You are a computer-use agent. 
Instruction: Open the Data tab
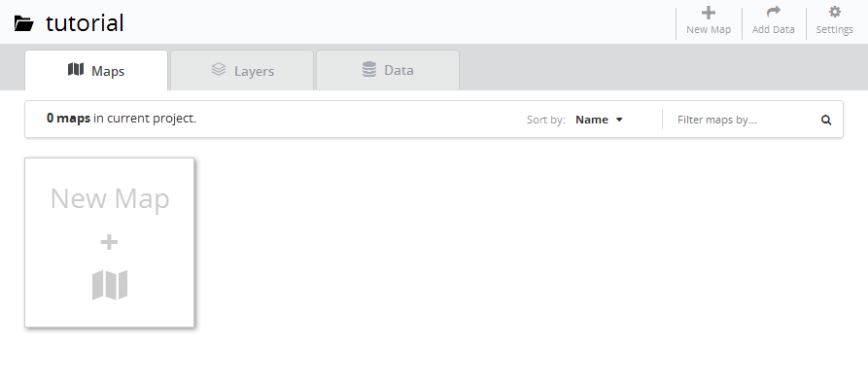388,70
